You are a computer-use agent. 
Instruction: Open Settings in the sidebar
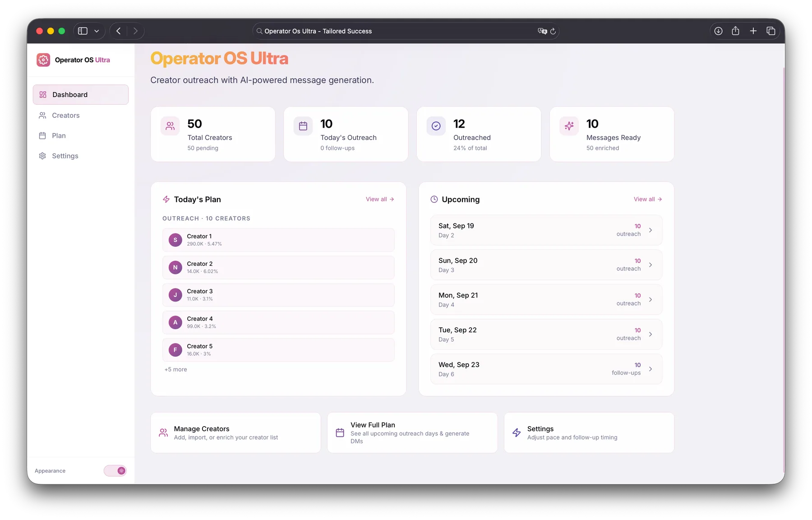tap(81, 156)
